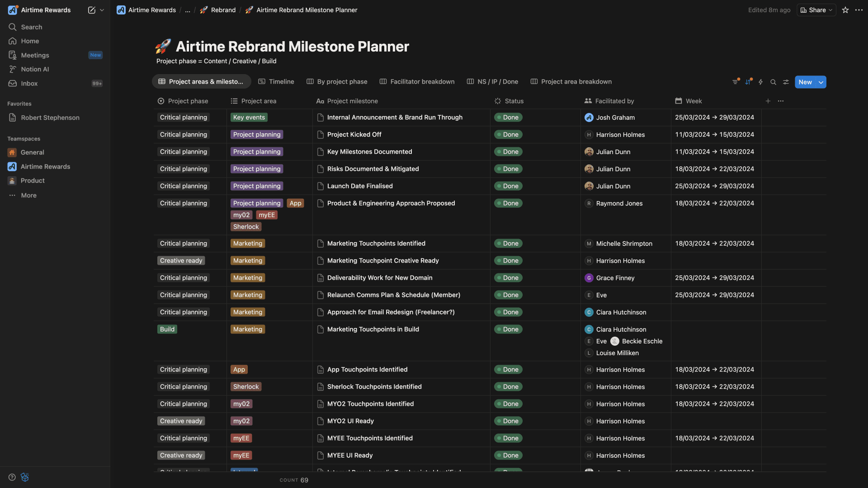
Task: Open the filter icon in the database toolbar
Action: tap(735, 82)
